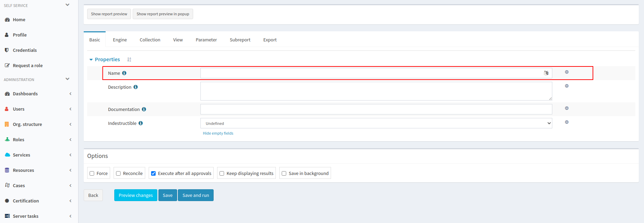Expand the Resources submenu arrow
The image size is (644, 223).
(x=71, y=170)
